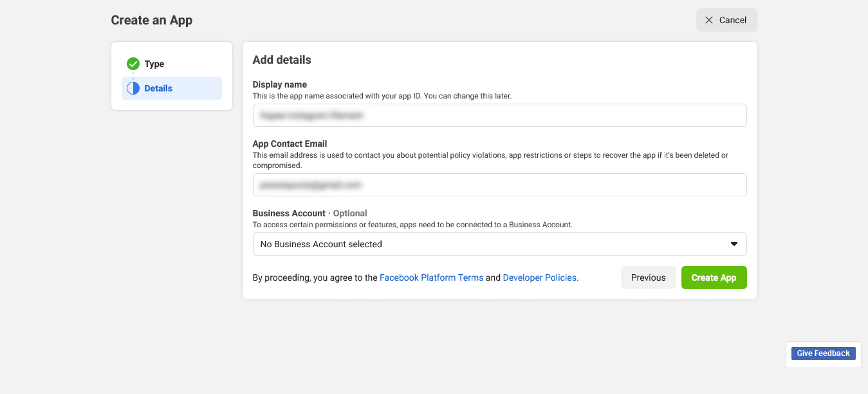Go to the Type step in the sidebar
This screenshot has height=394, width=868.
click(x=154, y=64)
